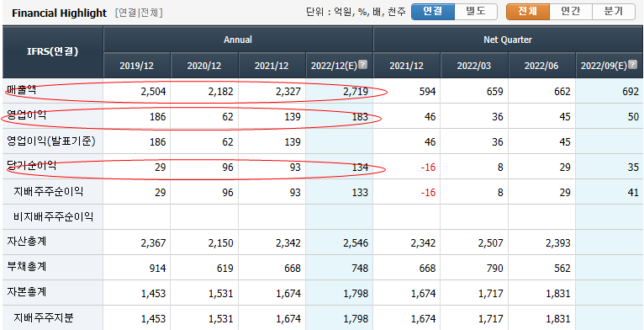
Task: Click the 183 operating profit estimate
Action: pos(360,117)
